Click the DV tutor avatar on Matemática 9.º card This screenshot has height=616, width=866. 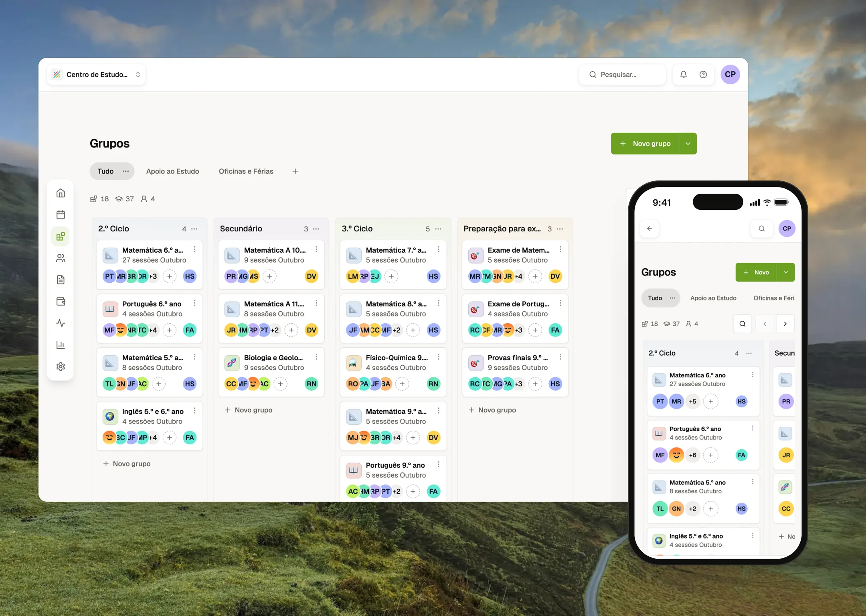click(x=433, y=438)
